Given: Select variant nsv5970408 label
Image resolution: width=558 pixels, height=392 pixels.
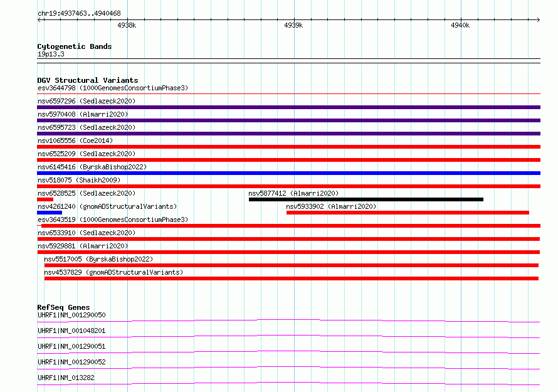Looking at the screenshot, I should click(x=83, y=114).
